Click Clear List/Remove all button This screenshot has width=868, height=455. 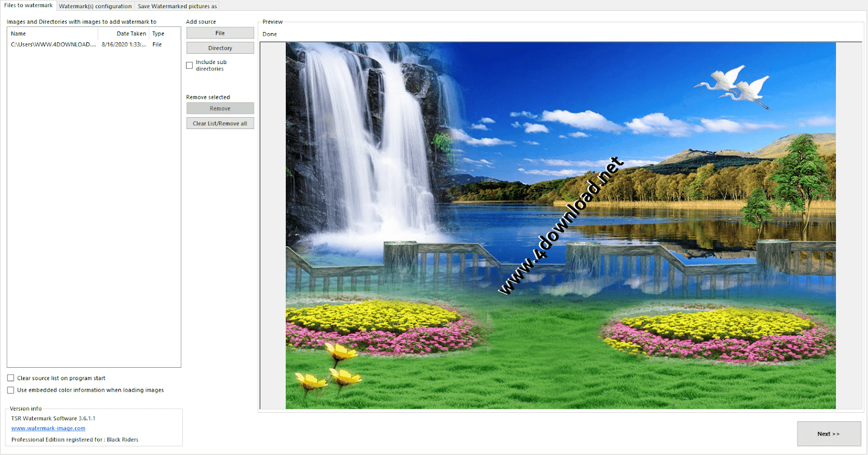click(x=220, y=123)
